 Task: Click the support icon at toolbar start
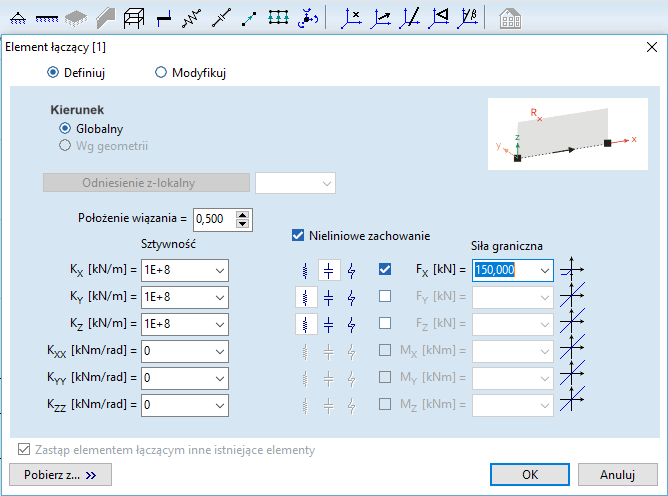tap(18, 17)
